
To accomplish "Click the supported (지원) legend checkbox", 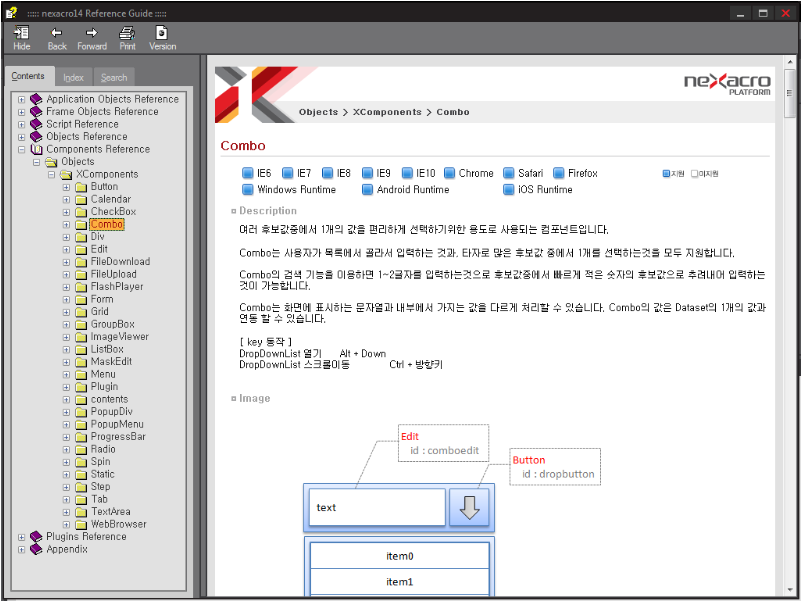I will tap(666, 173).
